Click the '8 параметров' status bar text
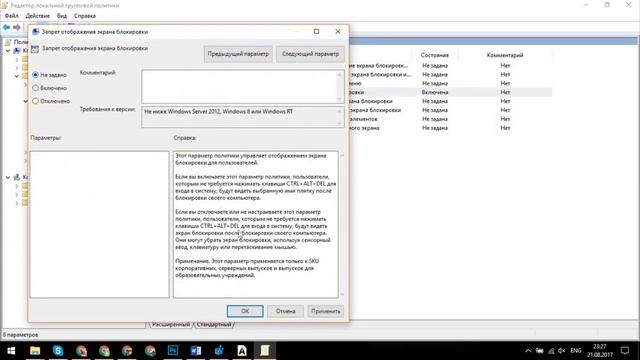This screenshot has width=640, height=360. (21, 335)
